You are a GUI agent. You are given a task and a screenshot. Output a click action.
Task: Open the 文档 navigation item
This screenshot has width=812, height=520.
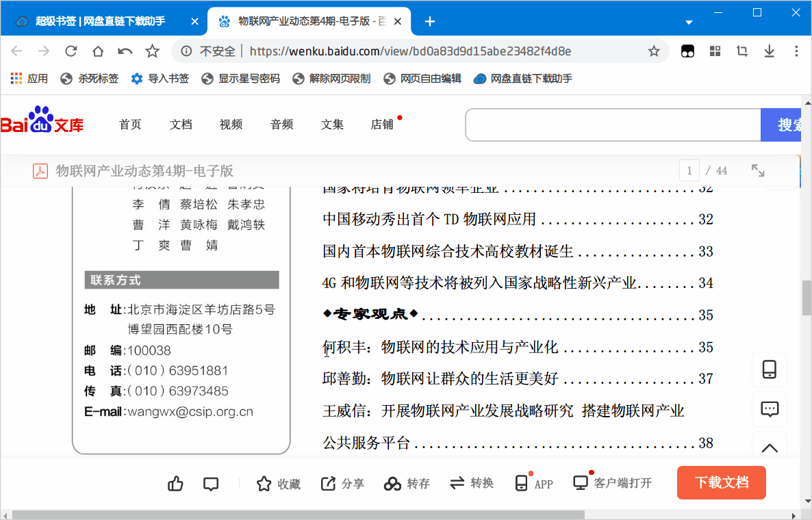[181, 124]
